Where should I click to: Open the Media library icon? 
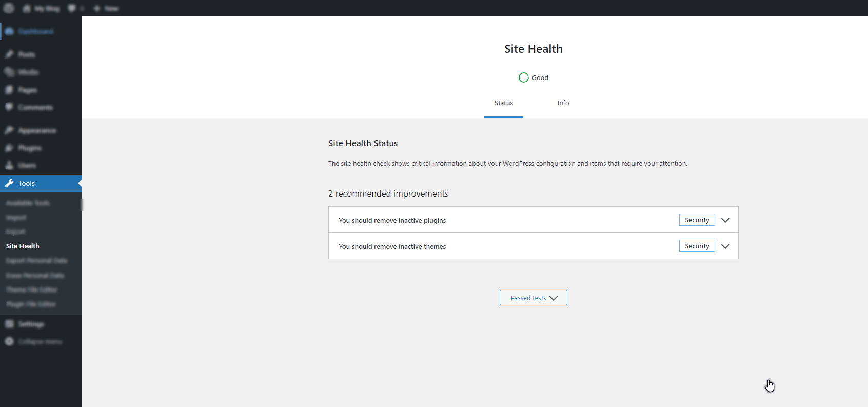click(x=9, y=72)
